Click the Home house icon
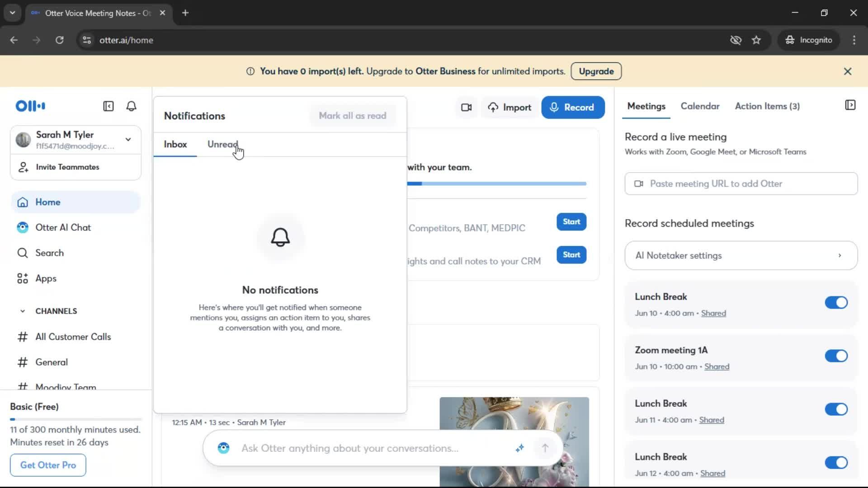868x488 pixels. point(23,202)
